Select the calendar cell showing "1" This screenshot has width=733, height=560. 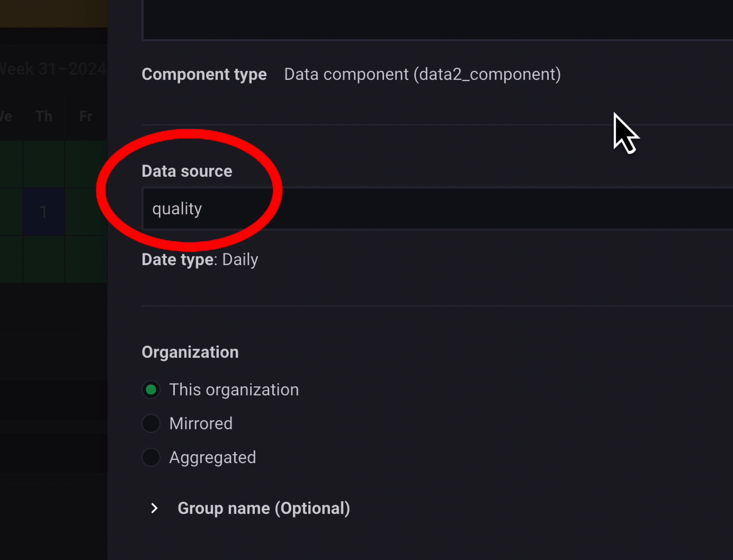point(43,212)
